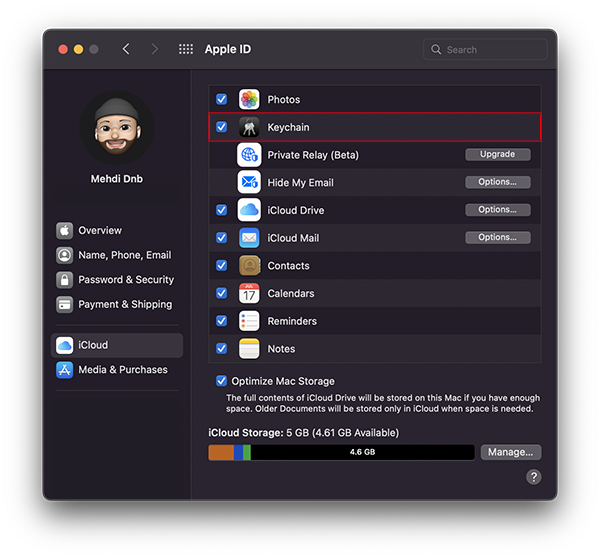Image resolution: width=600 pixels, height=557 pixels.
Task: Uncheck the Contacts checkbox
Action: coord(222,265)
